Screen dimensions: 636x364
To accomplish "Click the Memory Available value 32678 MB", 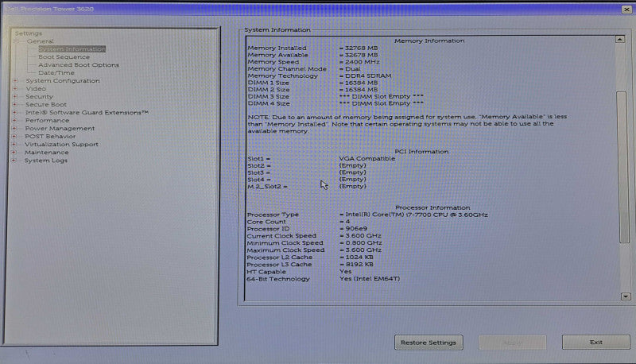I will pos(362,55).
